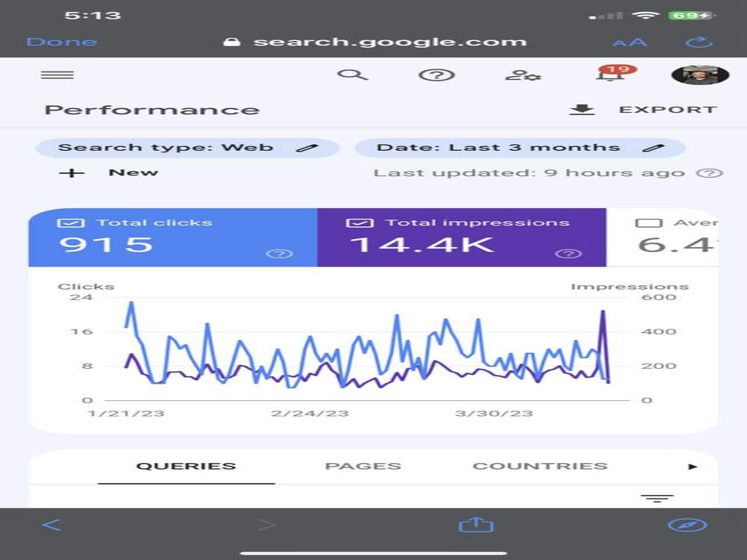This screenshot has width=747, height=560.
Task: Switch to the COUNTRIES tab
Action: [x=540, y=466]
